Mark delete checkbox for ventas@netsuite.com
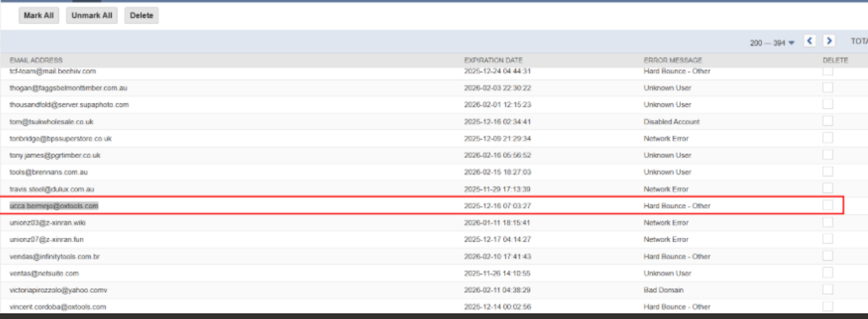This screenshot has width=868, height=319. pyautogui.click(x=827, y=273)
